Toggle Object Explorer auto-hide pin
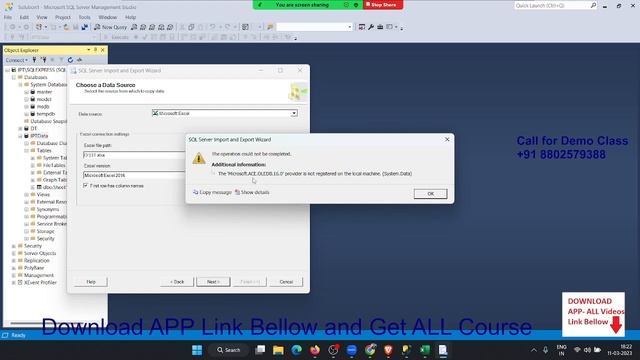 click(x=96, y=50)
